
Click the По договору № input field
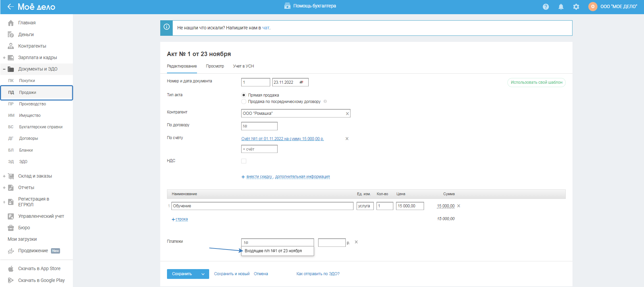(259, 126)
